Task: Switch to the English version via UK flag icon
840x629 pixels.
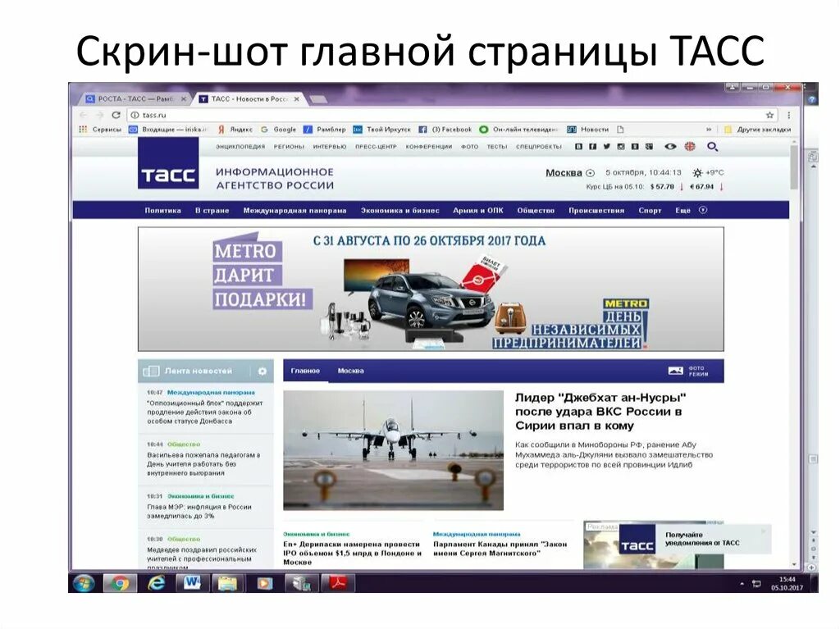Action: click(x=689, y=146)
